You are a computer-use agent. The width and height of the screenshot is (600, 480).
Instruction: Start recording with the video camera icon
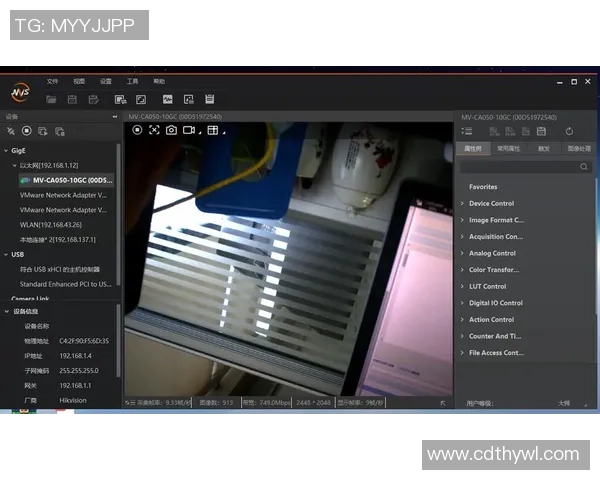(x=189, y=130)
